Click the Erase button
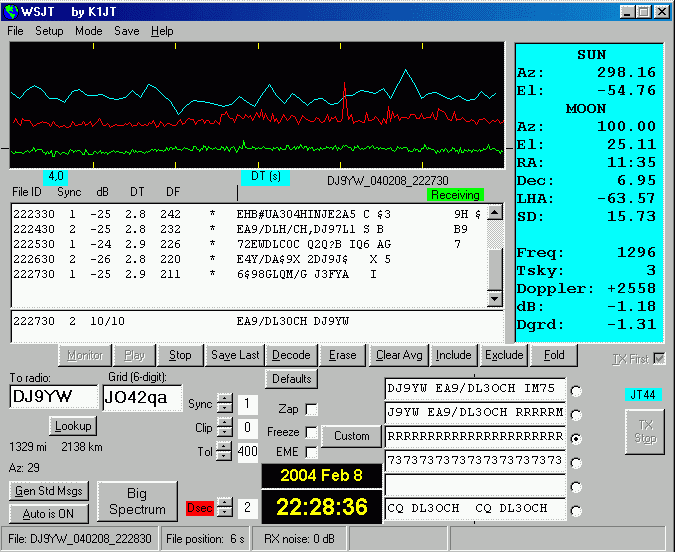 pyautogui.click(x=343, y=355)
